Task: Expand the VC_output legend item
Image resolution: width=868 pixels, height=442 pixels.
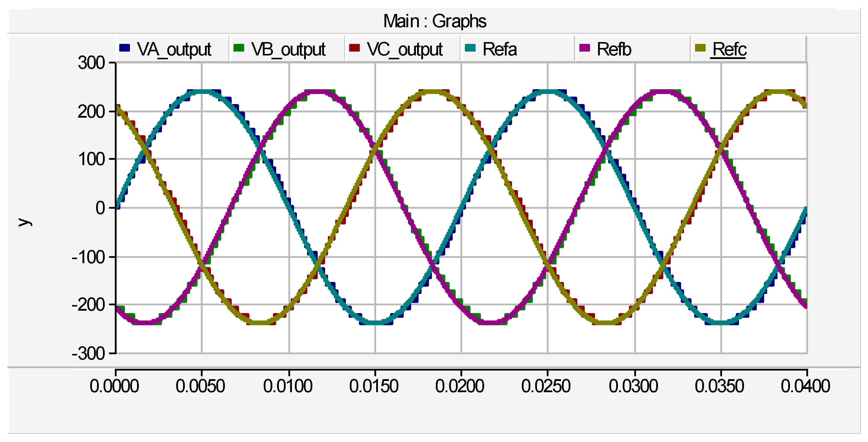Action: [404, 49]
